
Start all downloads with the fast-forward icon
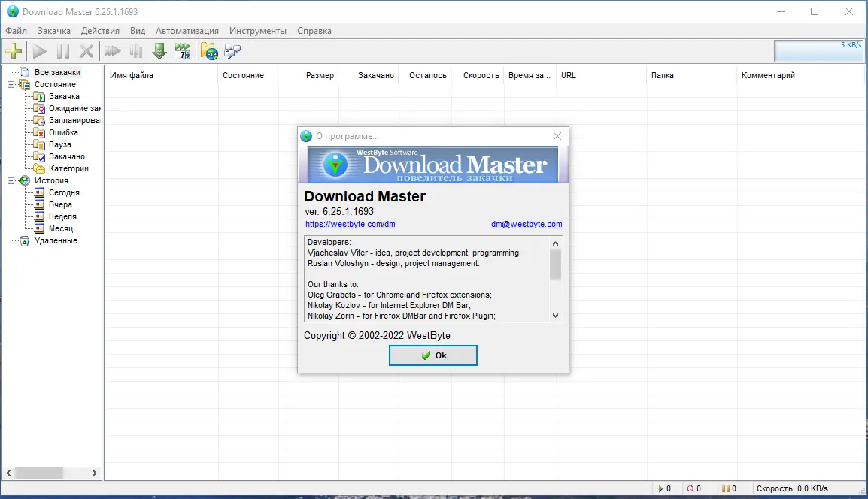point(113,51)
